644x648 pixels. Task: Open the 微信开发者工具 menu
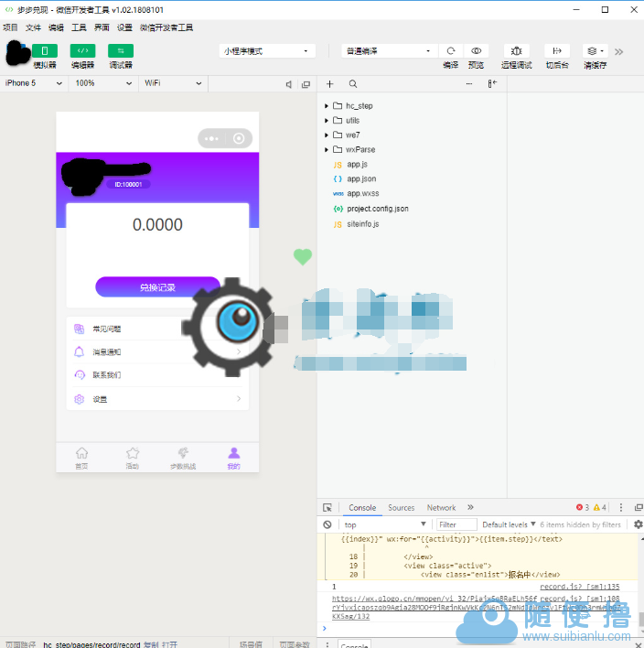point(166,27)
